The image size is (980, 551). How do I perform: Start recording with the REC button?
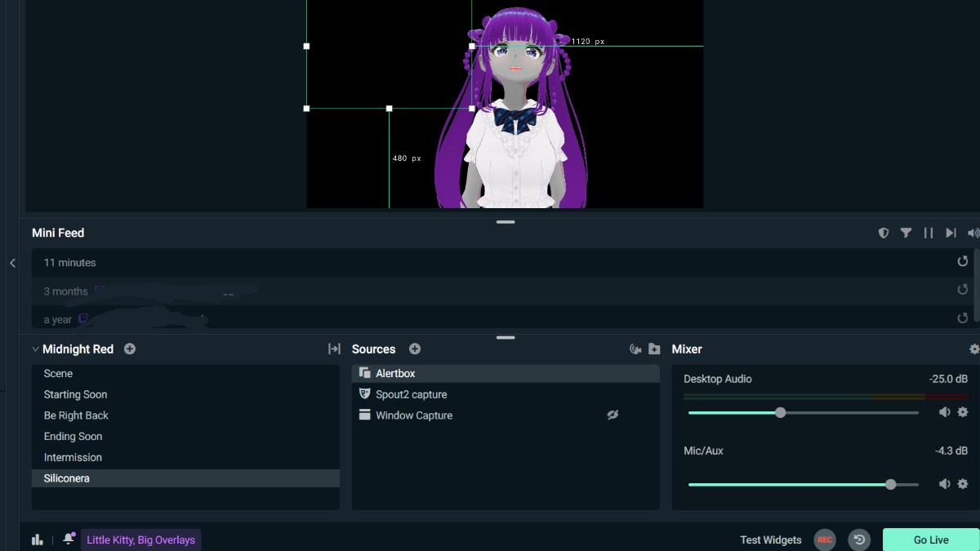click(825, 540)
